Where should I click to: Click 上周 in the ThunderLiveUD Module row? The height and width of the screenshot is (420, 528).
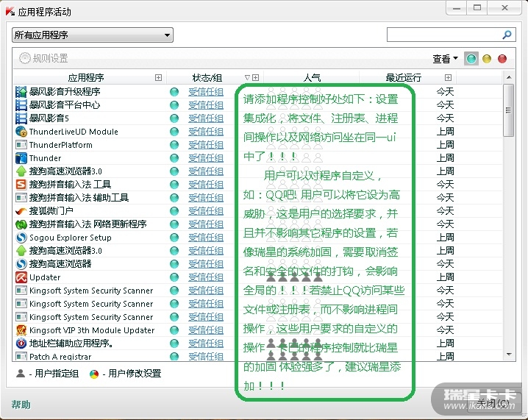445,132
